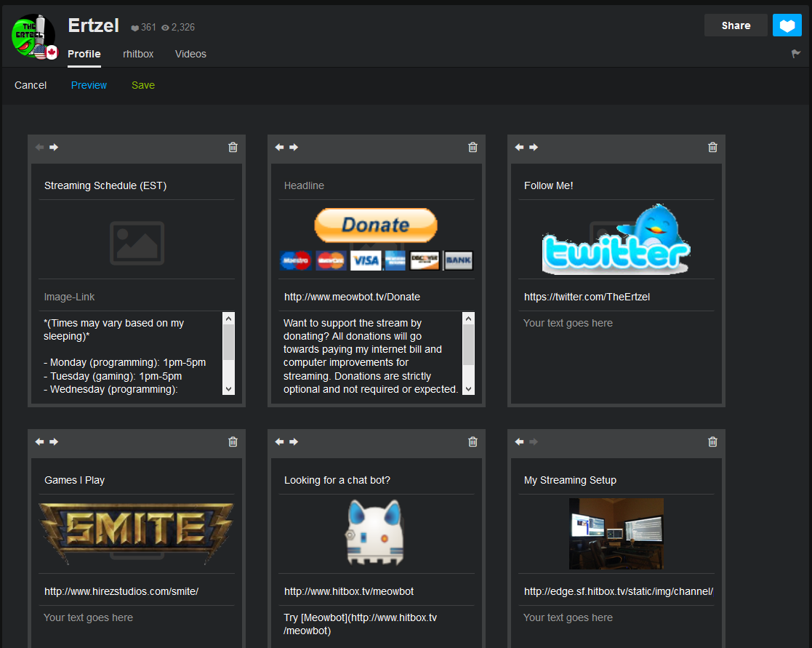Move the Games I Play module right

click(54, 441)
